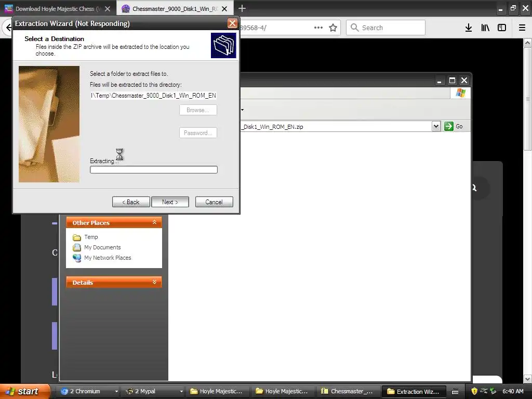Maximize the Explorer zip window

(x=452, y=81)
